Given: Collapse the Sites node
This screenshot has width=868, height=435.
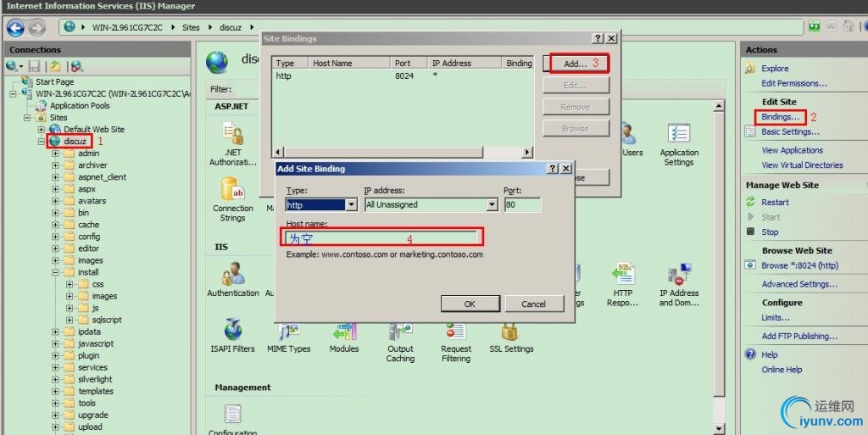Looking at the screenshot, I should pos(26,117).
